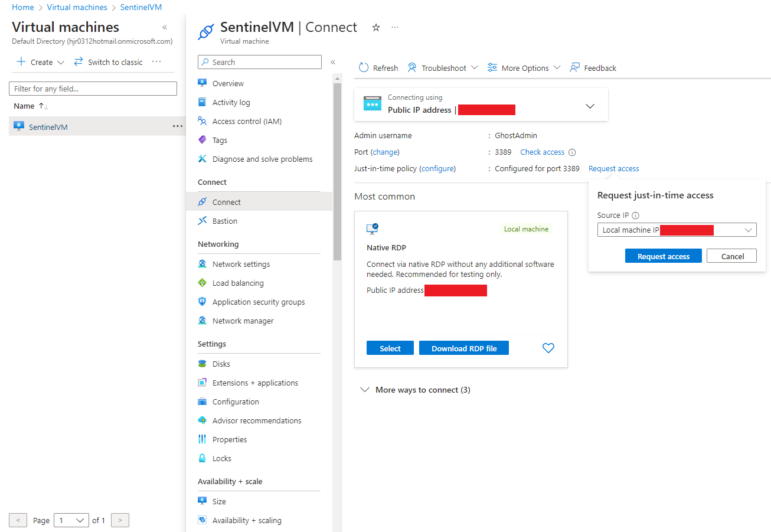
Task: Open Disks menu item
Action: coord(259,364)
